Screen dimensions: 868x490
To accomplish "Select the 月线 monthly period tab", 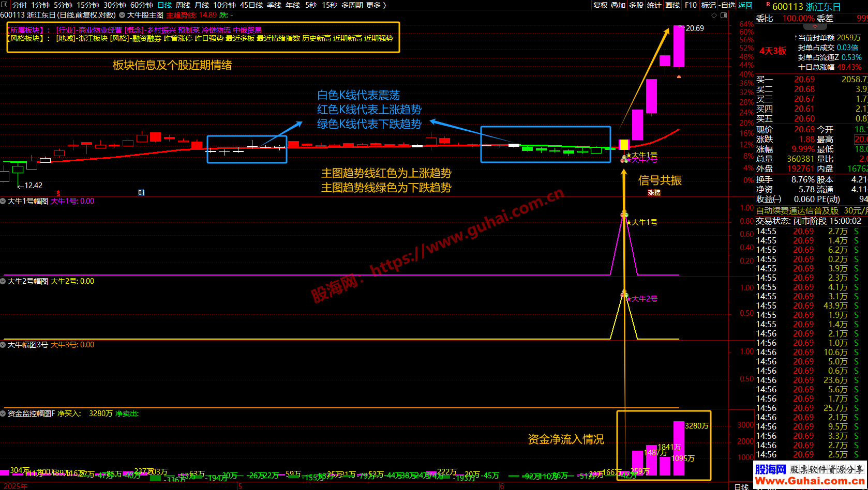I will click(202, 5).
